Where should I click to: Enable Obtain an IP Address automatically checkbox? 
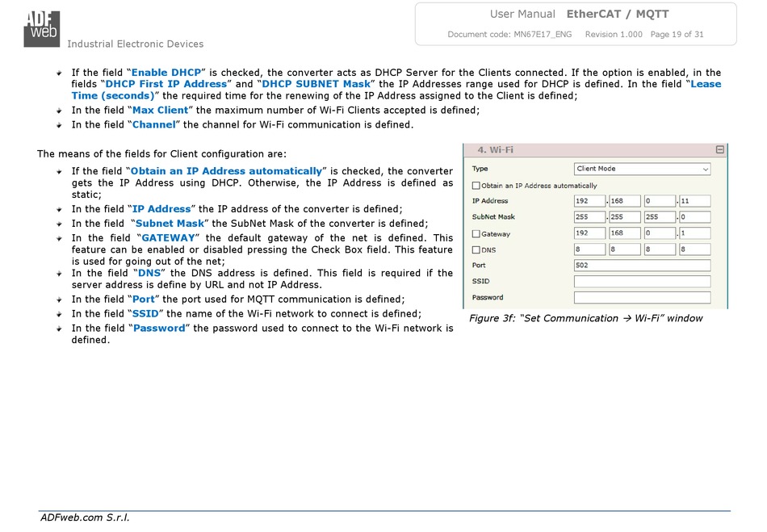pyautogui.click(x=476, y=186)
